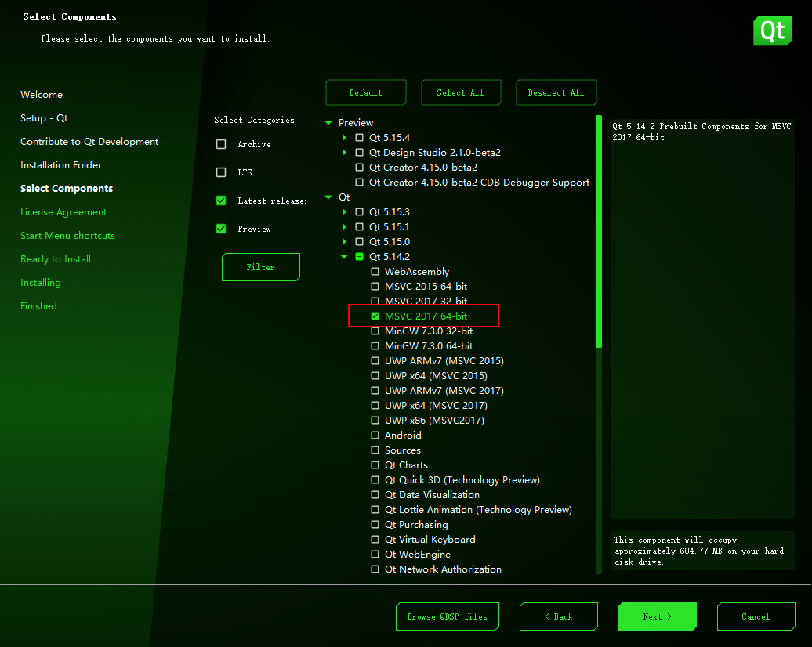Viewport: 812px width, 647px height.
Task: Check the Qt Virtual Keyboard component
Action: [375, 539]
